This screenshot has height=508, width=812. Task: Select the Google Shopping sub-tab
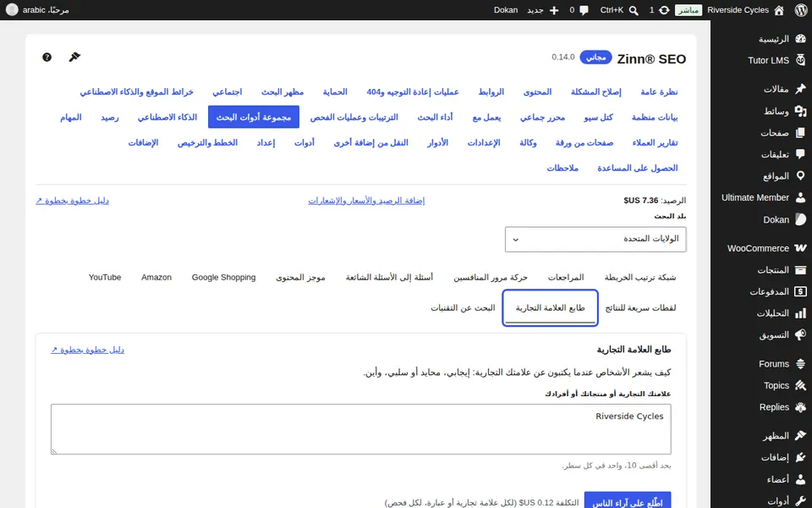coord(223,278)
